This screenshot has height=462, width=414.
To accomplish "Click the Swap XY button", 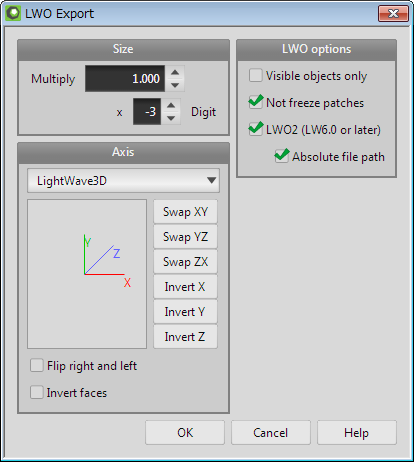I will tap(185, 212).
